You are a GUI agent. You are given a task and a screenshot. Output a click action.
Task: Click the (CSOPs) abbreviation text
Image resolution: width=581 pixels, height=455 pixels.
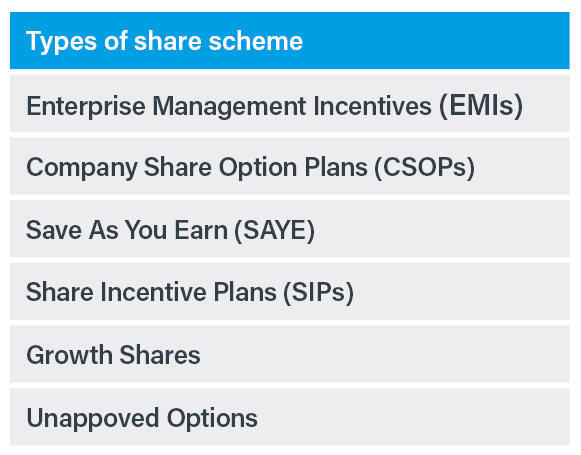tap(424, 168)
